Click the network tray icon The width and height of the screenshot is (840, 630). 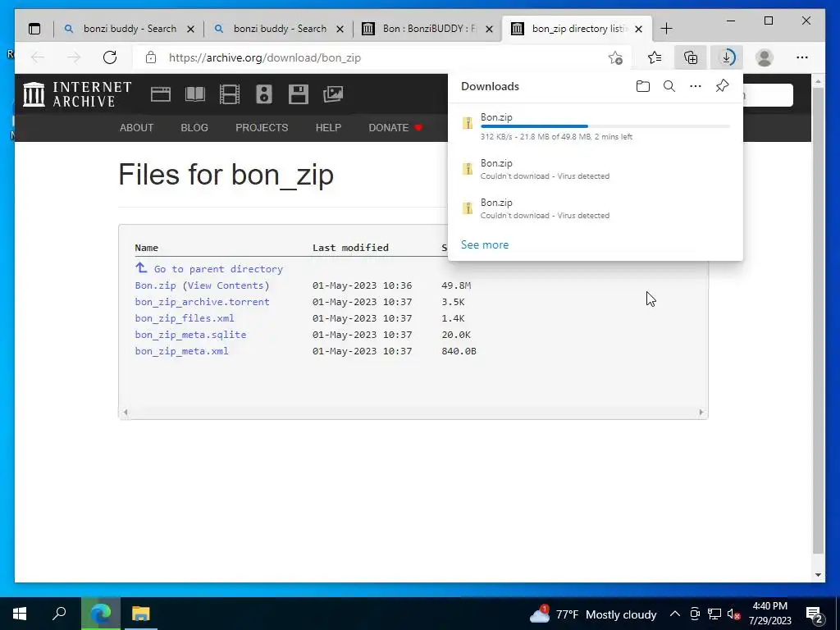pos(714,614)
